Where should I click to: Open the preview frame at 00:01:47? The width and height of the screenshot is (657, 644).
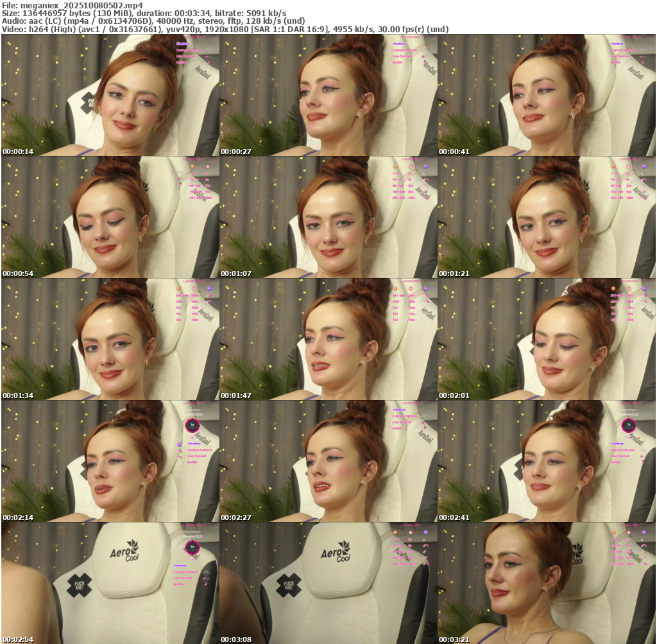328,339
